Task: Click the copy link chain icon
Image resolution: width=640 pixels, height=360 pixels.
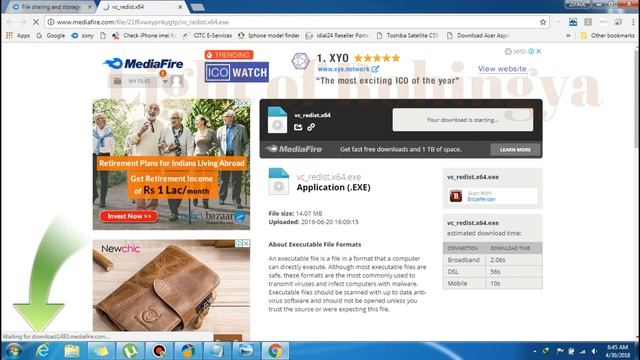Action: pos(311,127)
